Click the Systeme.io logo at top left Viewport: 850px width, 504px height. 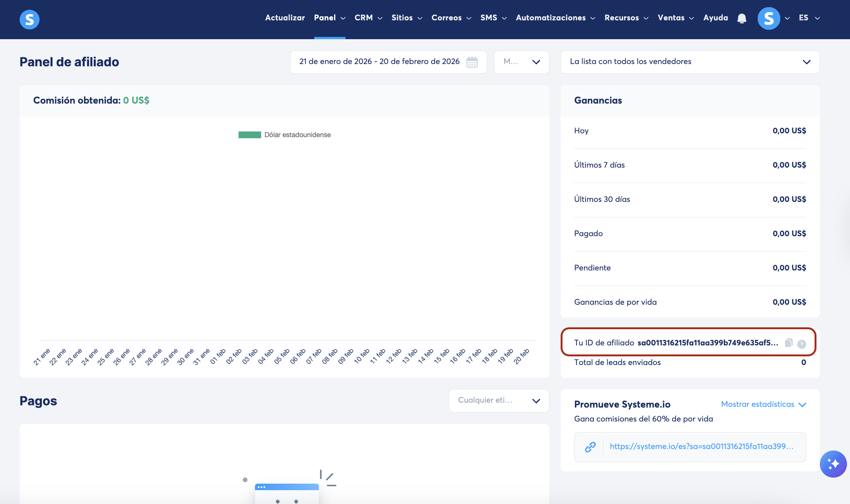[29, 19]
